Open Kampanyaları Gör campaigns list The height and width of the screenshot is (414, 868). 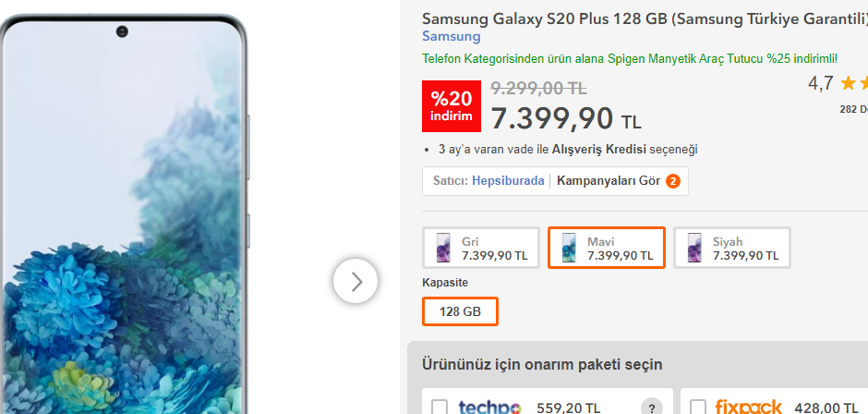coord(609,181)
